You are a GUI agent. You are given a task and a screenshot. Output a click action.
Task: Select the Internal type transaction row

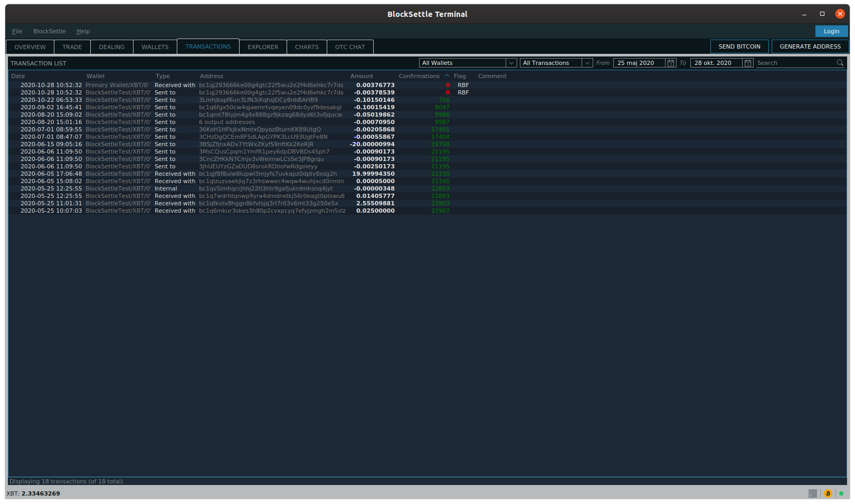(427, 188)
